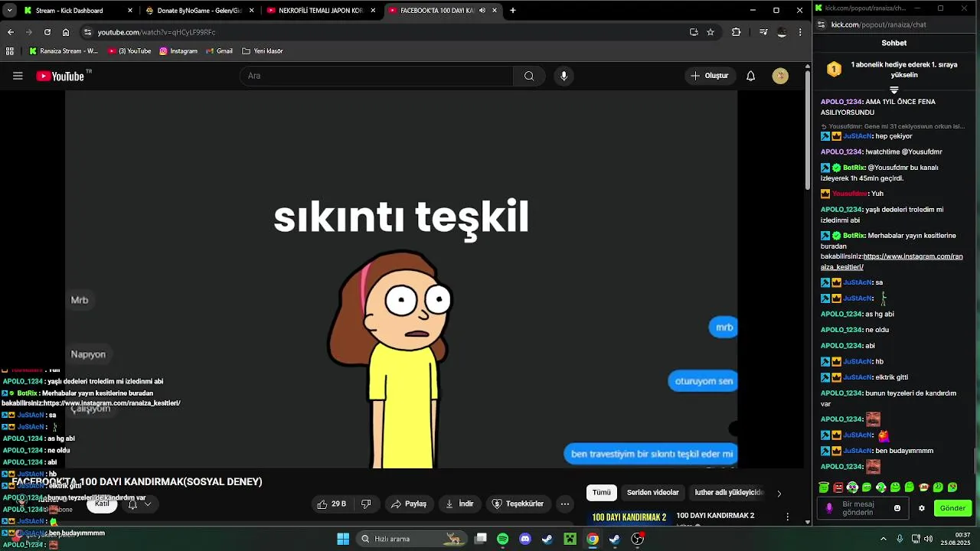The image size is (980, 551).
Task: Open Ranaiza Stream bookmark
Action: [64, 51]
